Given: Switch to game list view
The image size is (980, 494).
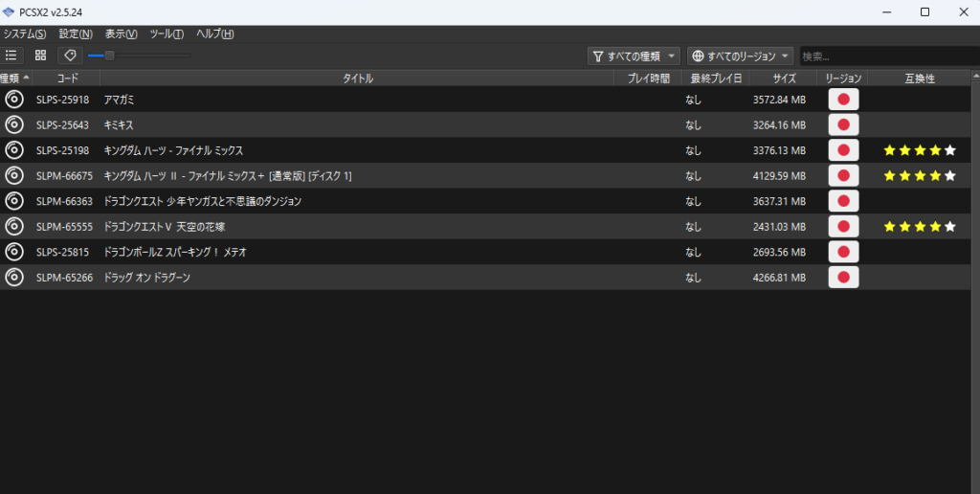Looking at the screenshot, I should pyautogui.click(x=11, y=56).
